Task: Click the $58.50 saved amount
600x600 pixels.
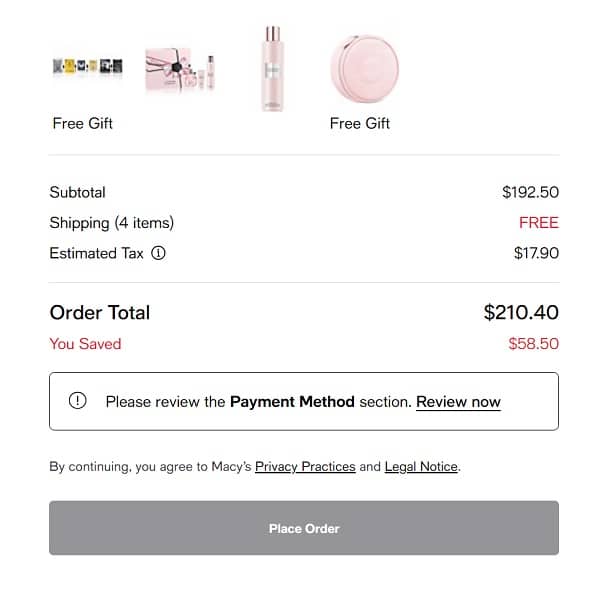Action: pyautogui.click(x=533, y=344)
